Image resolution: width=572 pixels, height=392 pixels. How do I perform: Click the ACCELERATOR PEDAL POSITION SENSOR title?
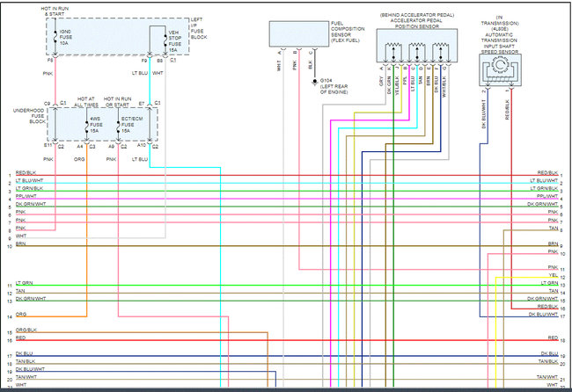416,24
